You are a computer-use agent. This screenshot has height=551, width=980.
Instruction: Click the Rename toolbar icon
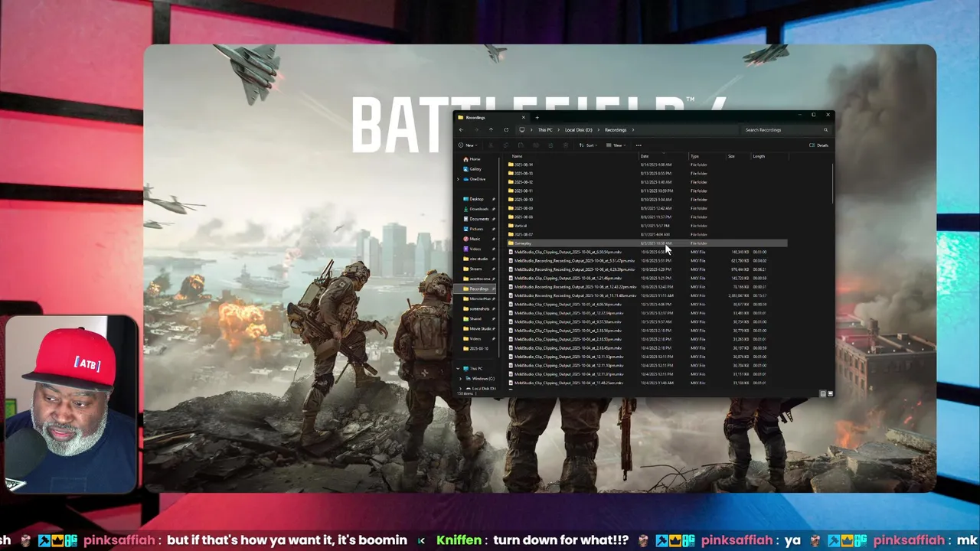[x=536, y=145]
